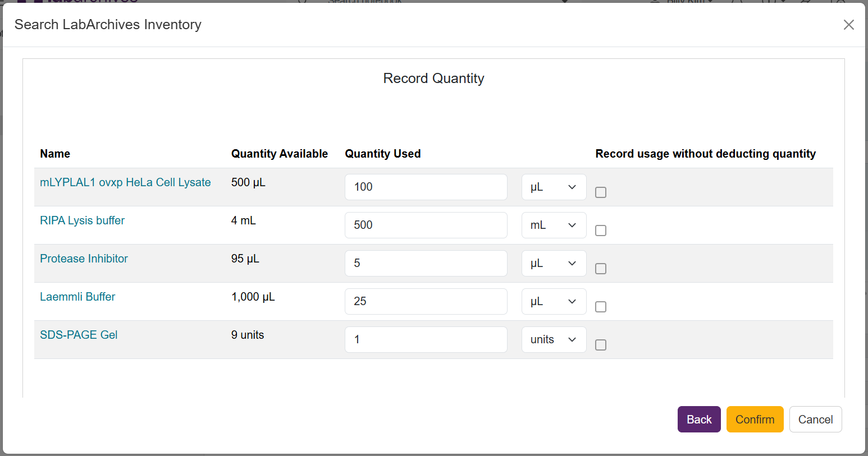Screen dimensions: 868x456
Task: Open the Laemmli Buffer inventory link
Action: click(77, 297)
